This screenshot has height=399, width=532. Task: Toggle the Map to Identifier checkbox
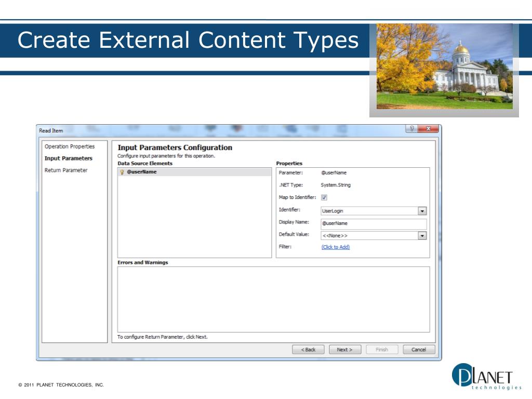click(324, 197)
